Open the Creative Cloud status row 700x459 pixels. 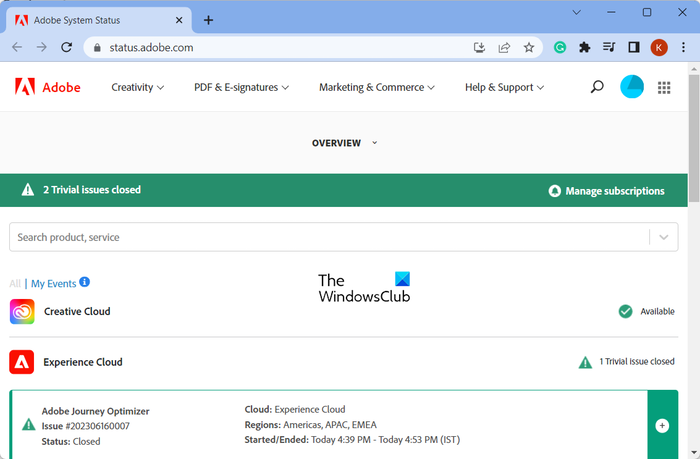pos(343,311)
